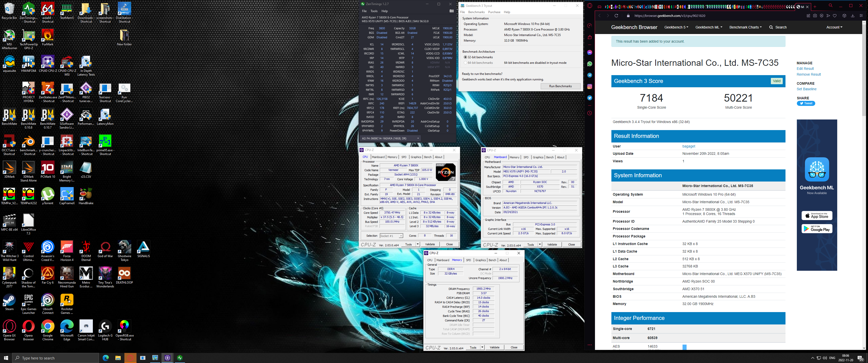Open WhatsApp in Opera sidebar

pos(590,64)
